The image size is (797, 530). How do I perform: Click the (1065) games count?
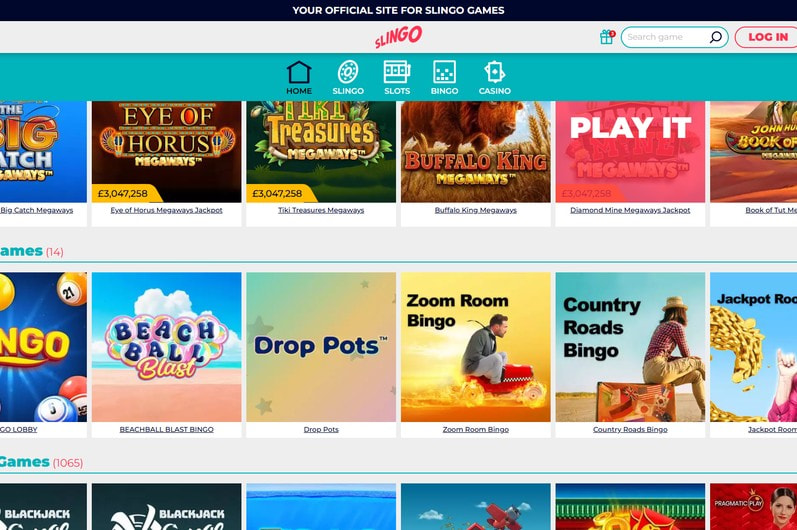point(68,463)
